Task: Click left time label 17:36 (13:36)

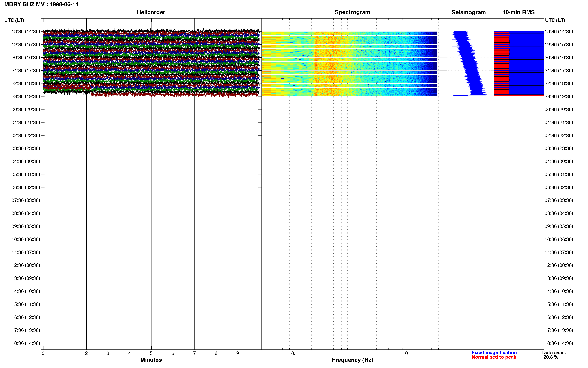Action: click(x=26, y=330)
